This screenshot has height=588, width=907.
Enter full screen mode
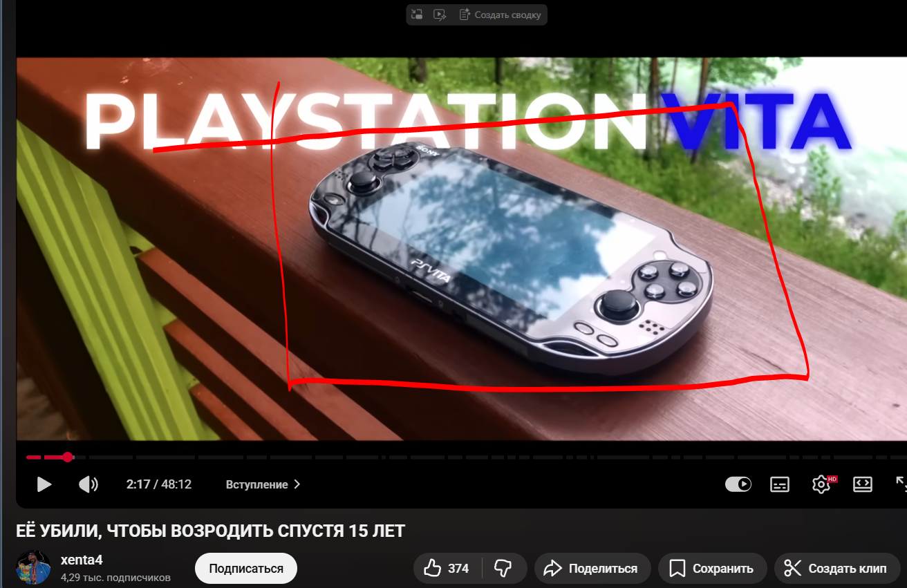click(901, 484)
